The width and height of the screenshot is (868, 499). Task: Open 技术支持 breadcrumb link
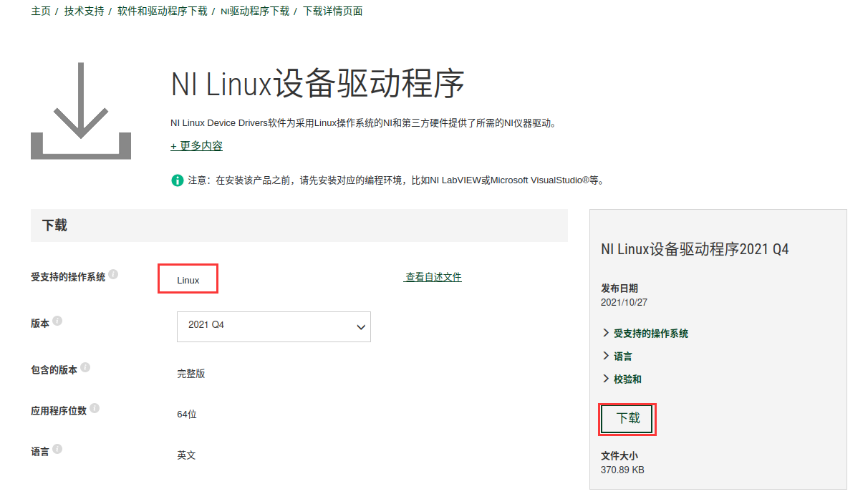(84, 11)
